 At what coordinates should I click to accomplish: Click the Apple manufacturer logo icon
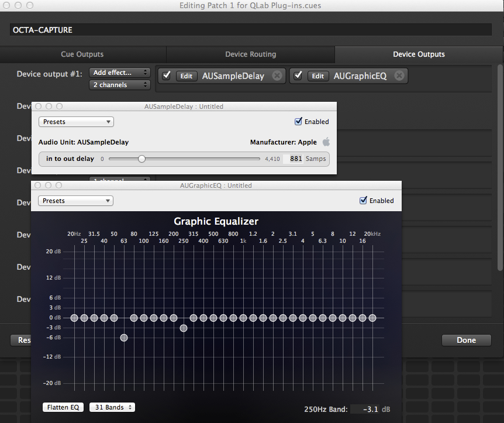326,142
